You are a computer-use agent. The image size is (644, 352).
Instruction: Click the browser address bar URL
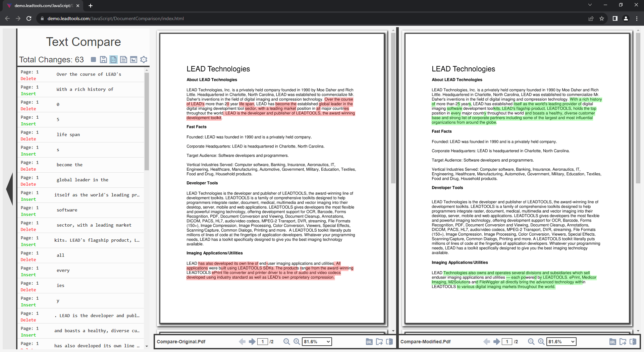coord(115,18)
